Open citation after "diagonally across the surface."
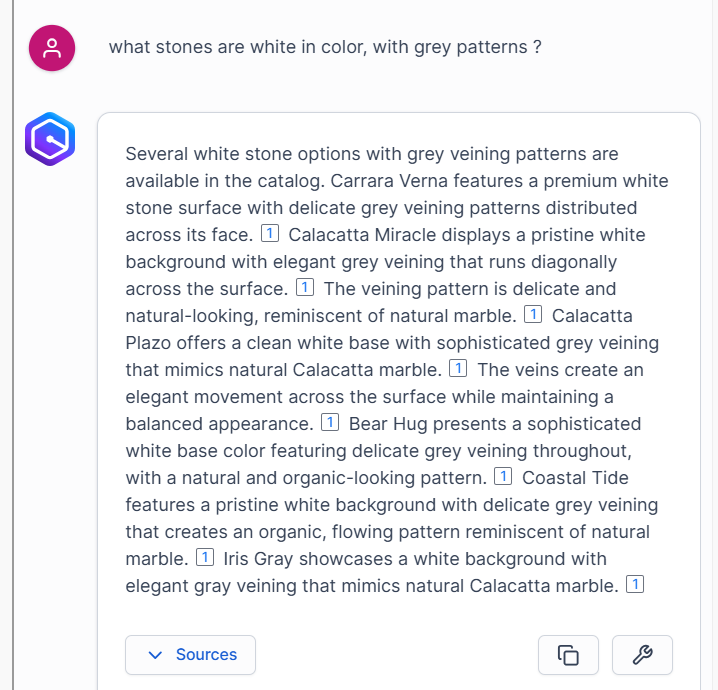718x690 pixels. point(306,288)
